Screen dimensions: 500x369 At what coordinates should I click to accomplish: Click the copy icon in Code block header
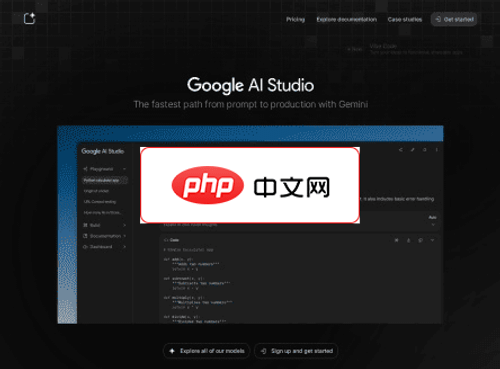(x=420, y=240)
